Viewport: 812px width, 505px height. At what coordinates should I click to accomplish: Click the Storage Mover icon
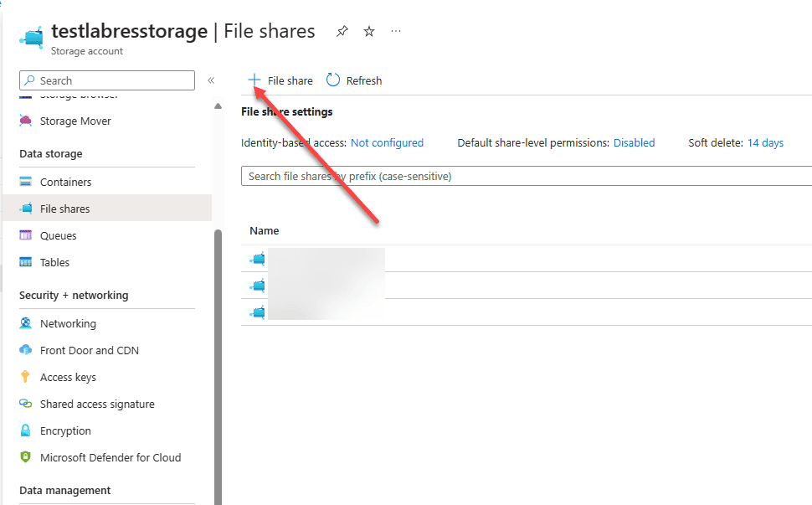tap(25, 121)
